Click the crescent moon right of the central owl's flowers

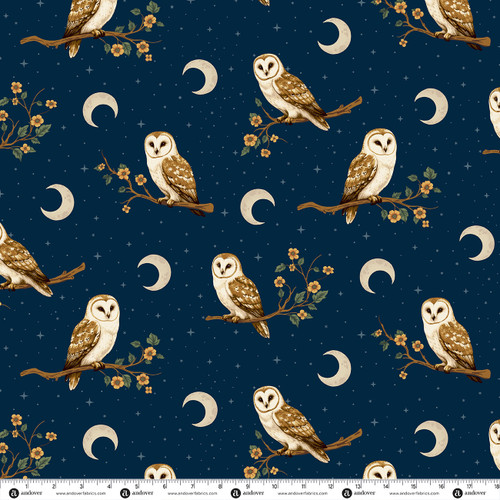377,276
